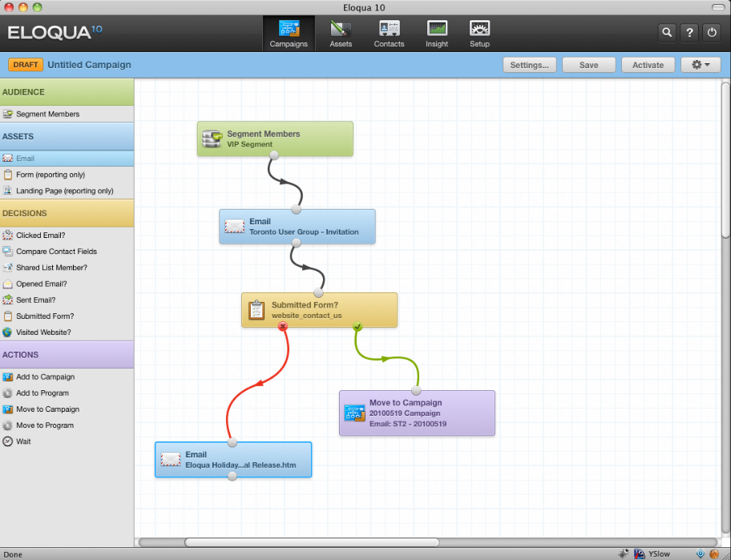Open the Help question mark icon
731x560 pixels.
coord(689,33)
